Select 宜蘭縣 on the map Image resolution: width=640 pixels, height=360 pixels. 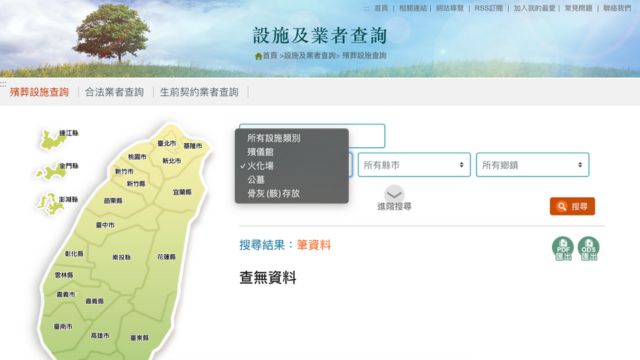pos(182,192)
